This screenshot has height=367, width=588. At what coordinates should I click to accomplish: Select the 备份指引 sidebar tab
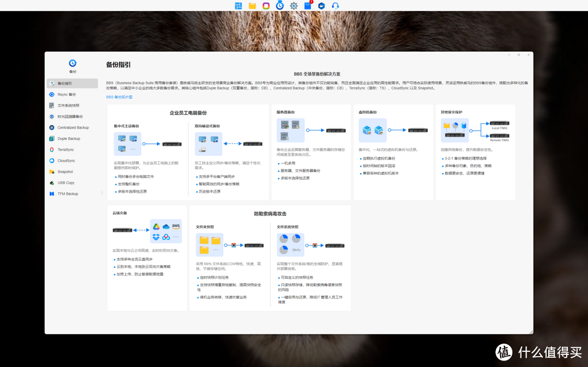tap(65, 83)
